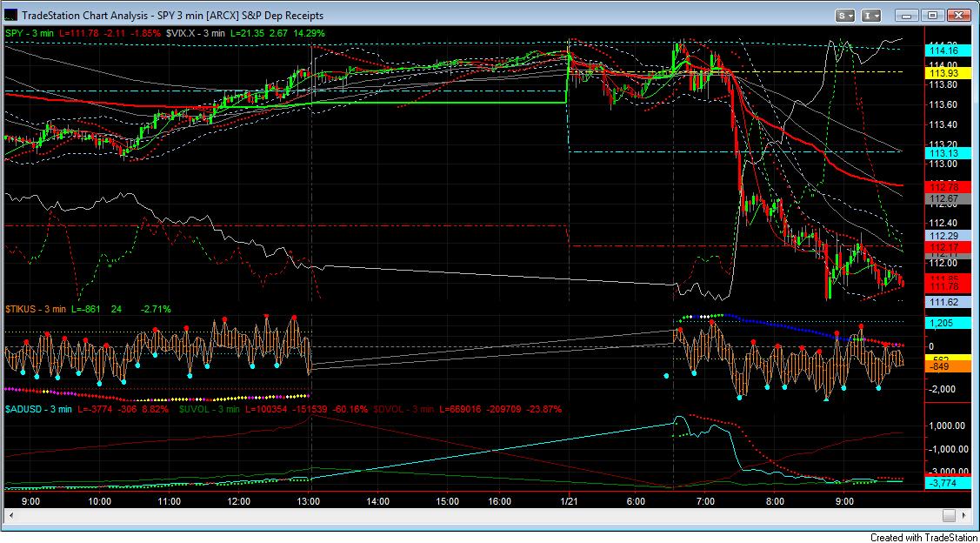Click the 13:00 time axis label
The height and width of the screenshot is (543, 980).
[310, 501]
